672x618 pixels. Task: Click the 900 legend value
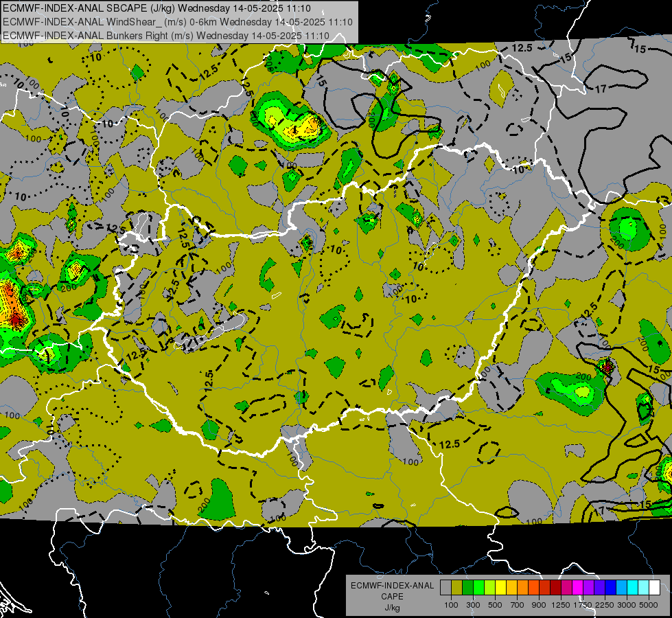539,605
